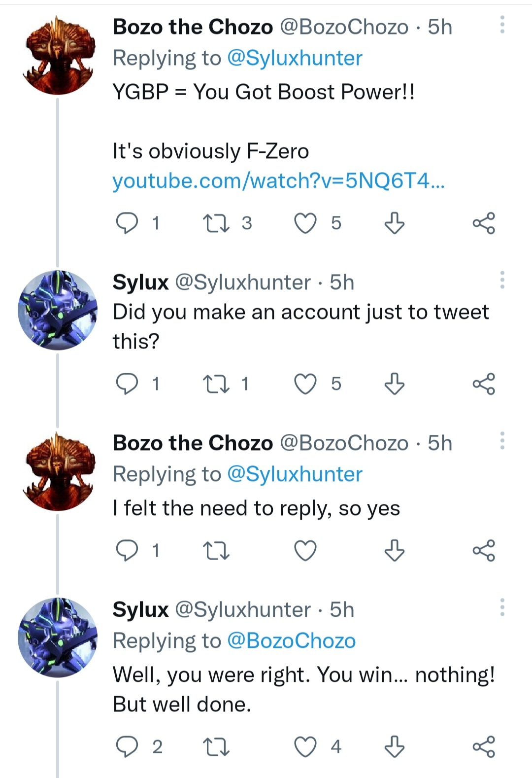Open more options on 'I felt the need' tweet
This screenshot has height=778, width=532.
[502, 441]
